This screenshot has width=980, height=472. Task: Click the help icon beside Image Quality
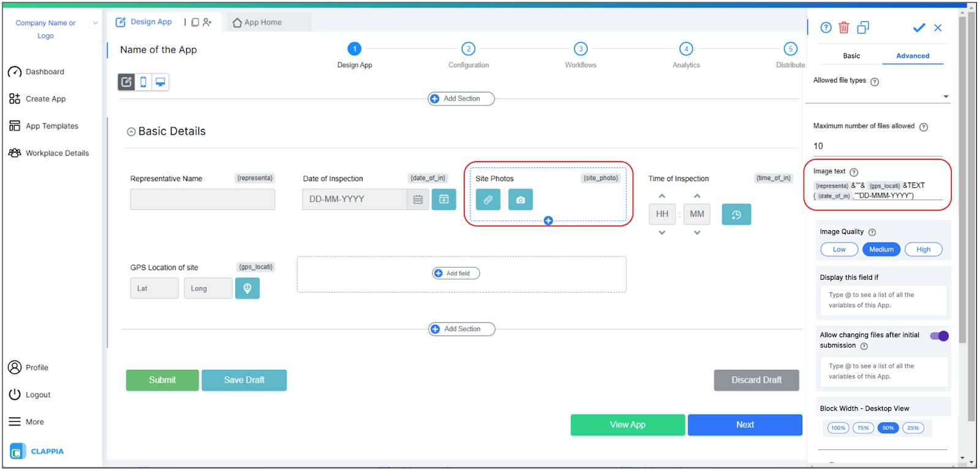click(872, 233)
